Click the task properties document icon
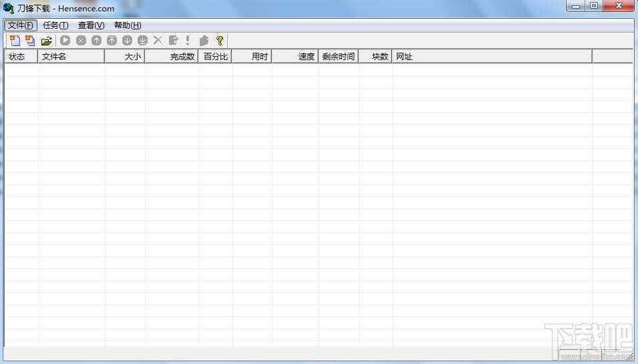638x364 pixels. [173, 40]
